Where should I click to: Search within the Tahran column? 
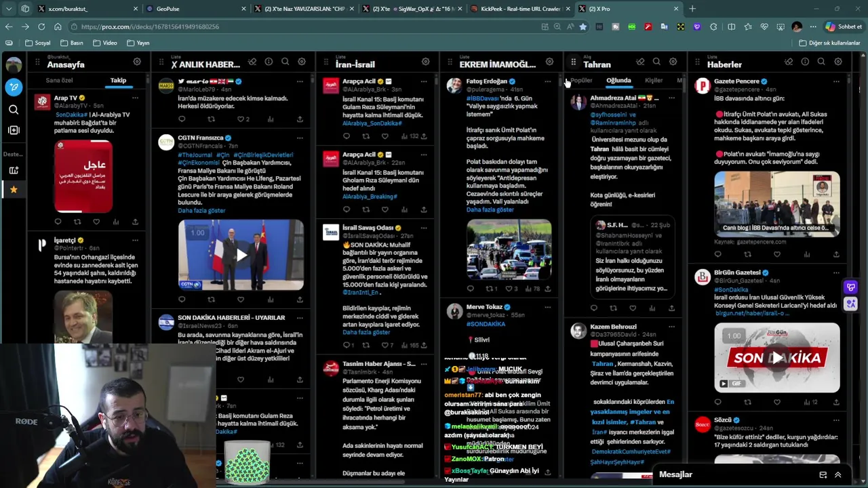pos(656,62)
